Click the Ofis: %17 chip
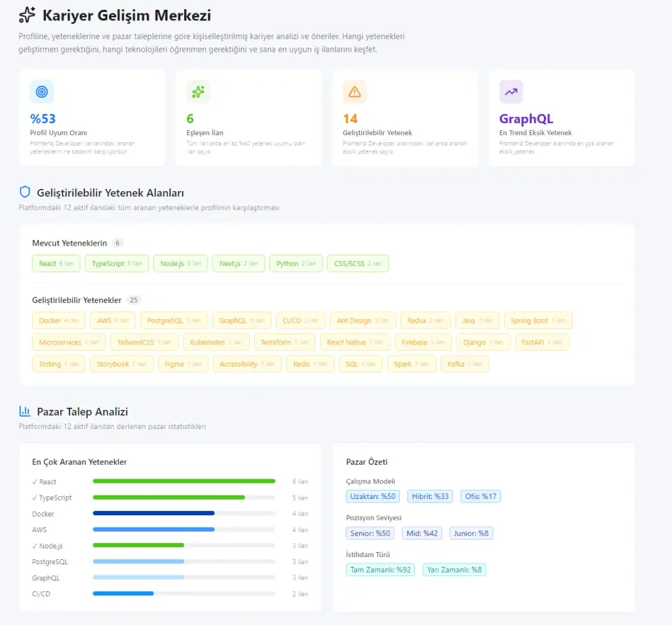Screen dimensions: 672x625 pyautogui.click(x=480, y=496)
